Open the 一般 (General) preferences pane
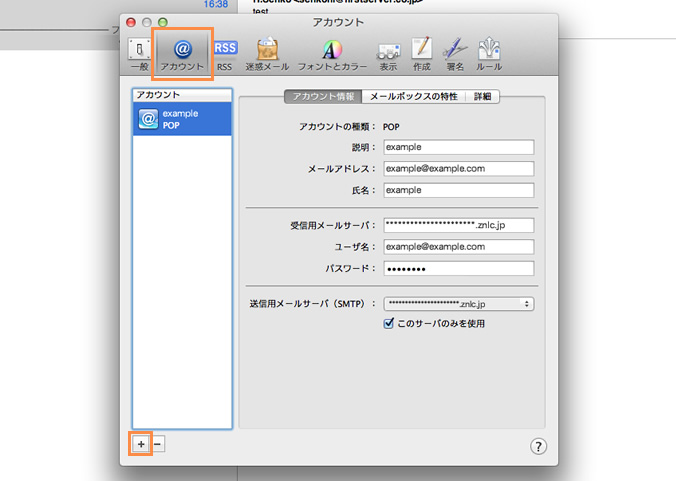The image size is (676, 481). click(x=138, y=53)
